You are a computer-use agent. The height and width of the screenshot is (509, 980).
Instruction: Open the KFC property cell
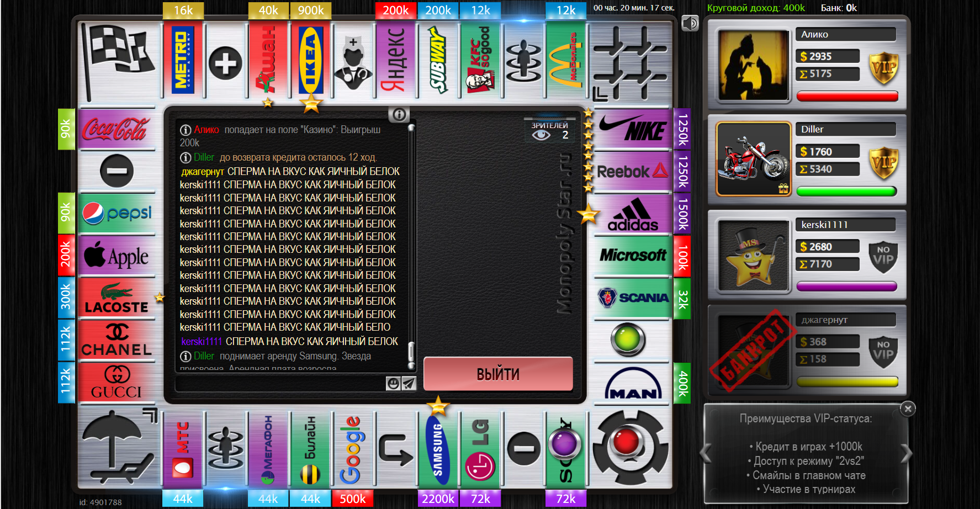pos(481,60)
